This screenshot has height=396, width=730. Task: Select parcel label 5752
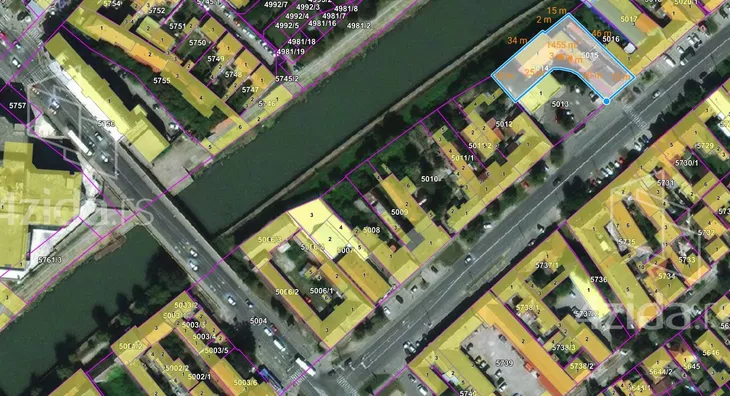click(x=156, y=10)
